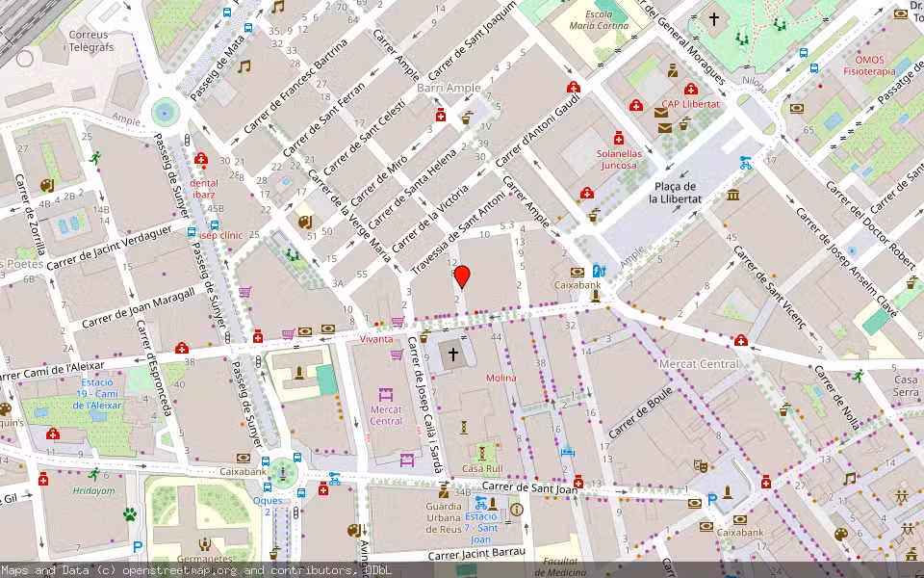This screenshot has width=924, height=578.
Task: Click the red location marker pin
Action: point(463,277)
